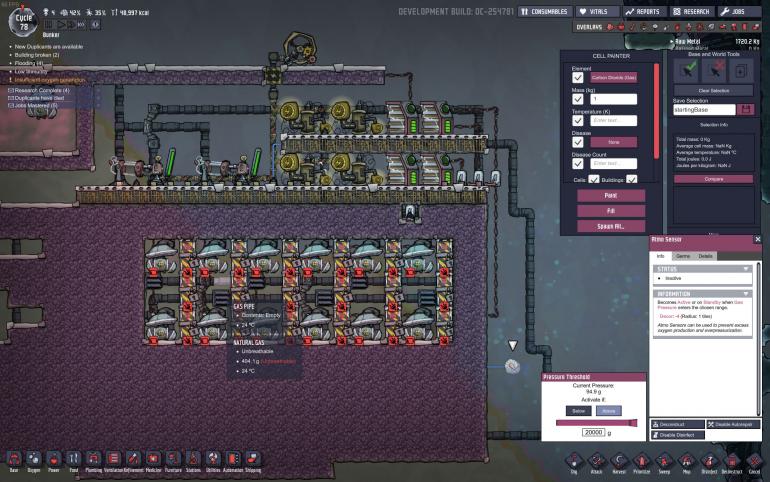Collapse the Status section
The height and width of the screenshot is (482, 770).
745,269
